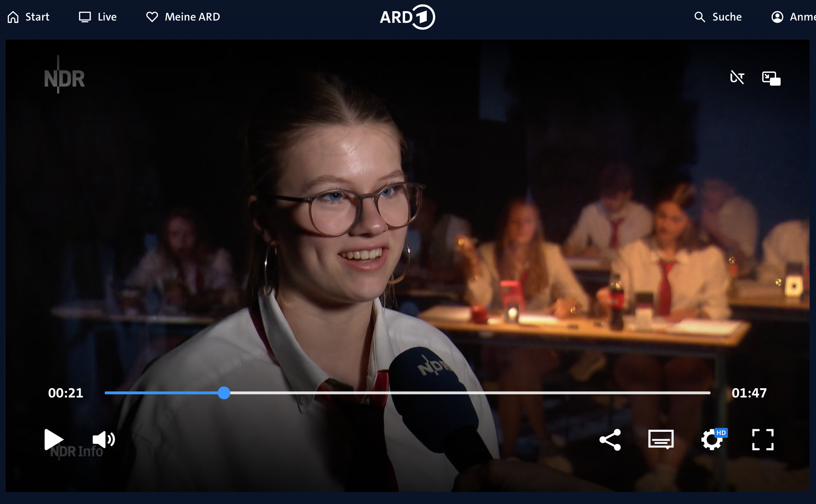Click ARD logo in header
The height and width of the screenshot is (504, 816).
click(x=407, y=17)
